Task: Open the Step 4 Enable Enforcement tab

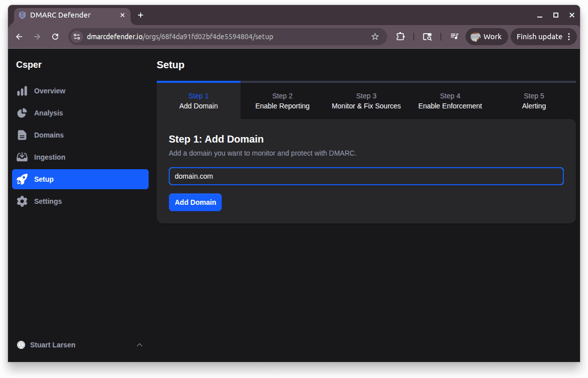Action: point(450,100)
